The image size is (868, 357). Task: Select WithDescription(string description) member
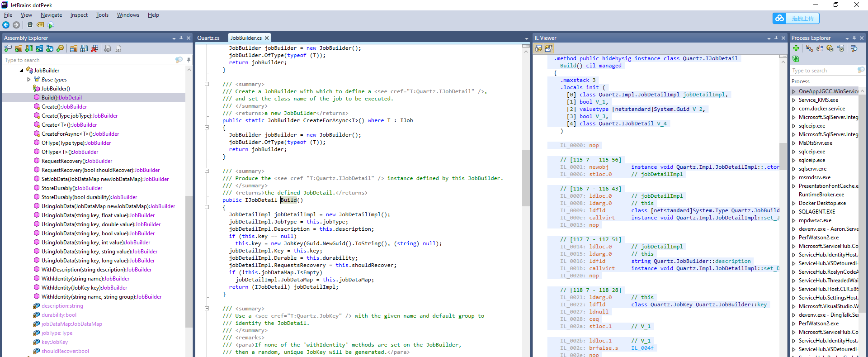pyautogui.click(x=96, y=270)
